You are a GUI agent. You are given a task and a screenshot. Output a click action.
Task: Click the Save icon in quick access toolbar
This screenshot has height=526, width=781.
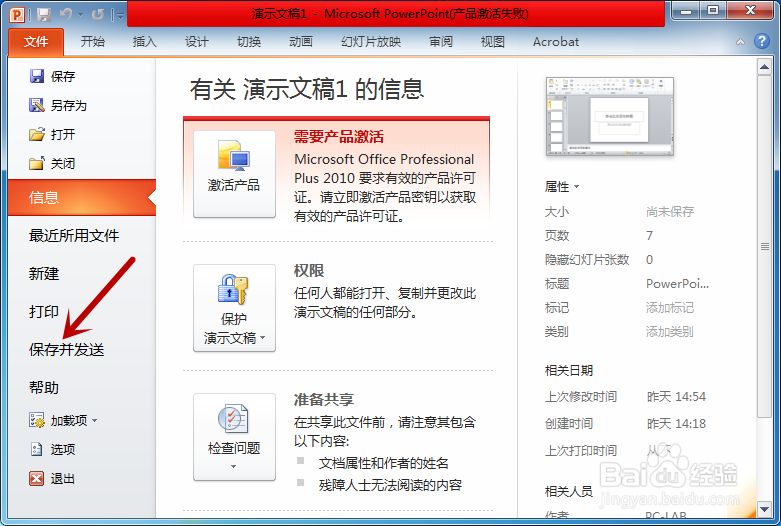tap(44, 14)
